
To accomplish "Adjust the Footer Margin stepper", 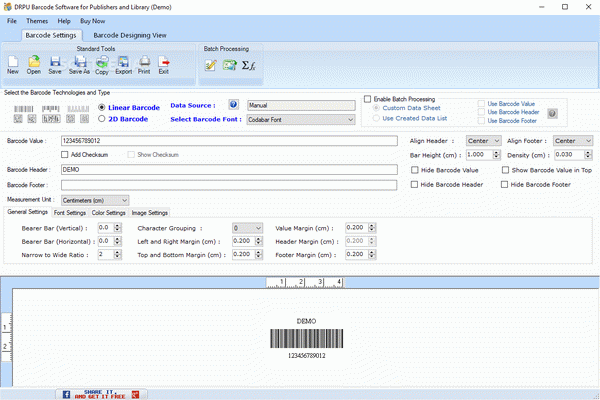I will (x=372, y=255).
